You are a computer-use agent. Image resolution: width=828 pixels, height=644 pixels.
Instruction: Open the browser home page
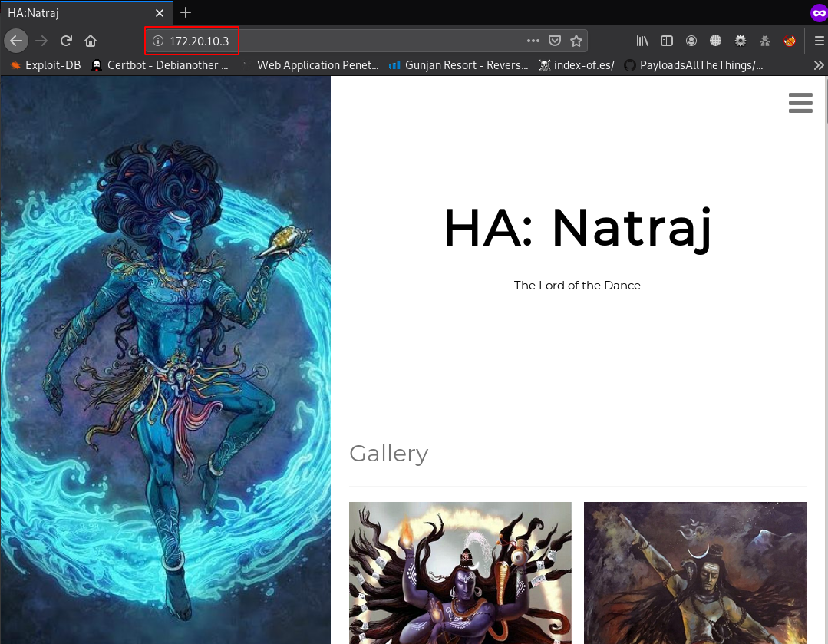[x=91, y=41]
